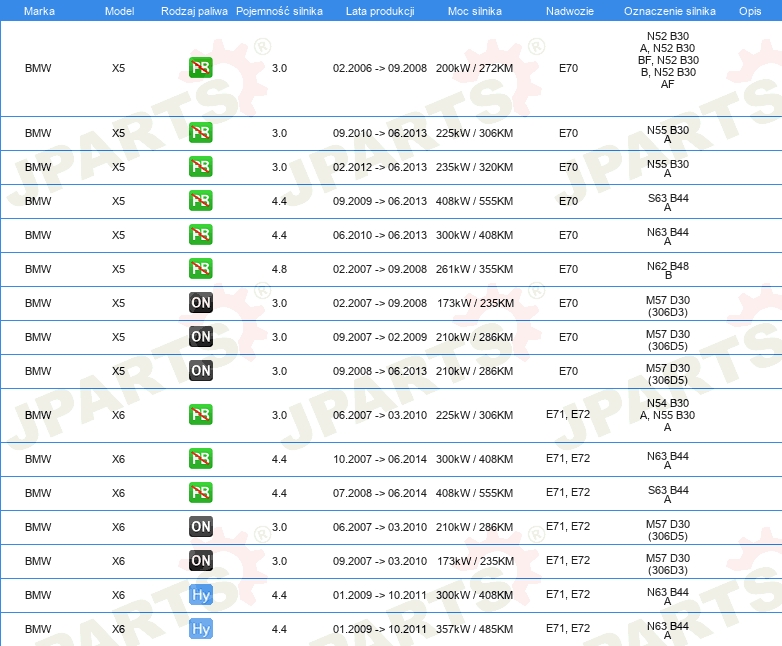Select the diesel ON icon for X5 235KM
Viewport: 782px width, 646px height.
point(200,303)
